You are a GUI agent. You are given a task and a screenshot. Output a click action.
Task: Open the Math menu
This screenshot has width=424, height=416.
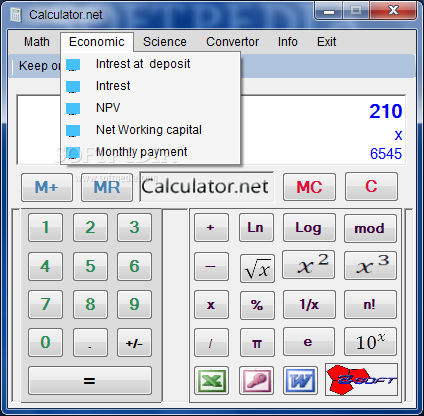(37, 42)
